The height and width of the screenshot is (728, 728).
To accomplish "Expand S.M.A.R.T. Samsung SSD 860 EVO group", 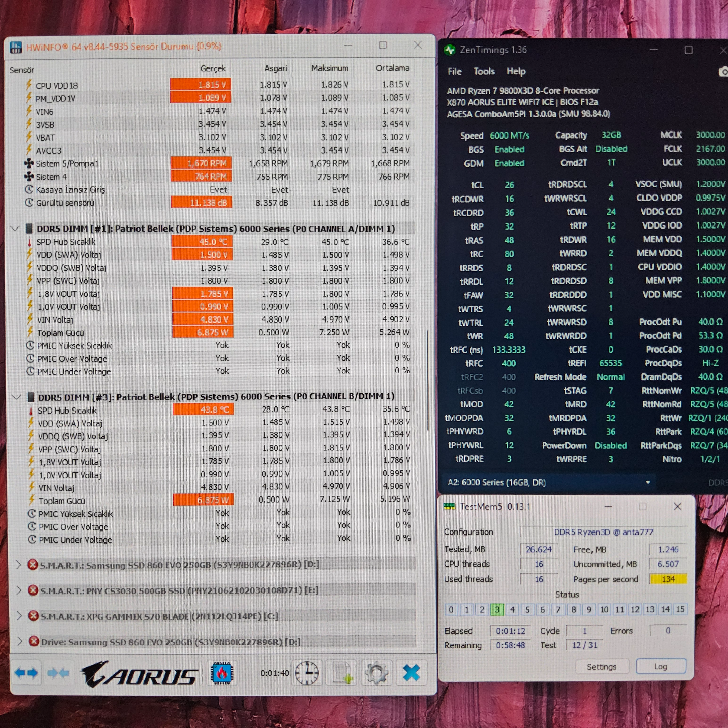I will point(18,565).
